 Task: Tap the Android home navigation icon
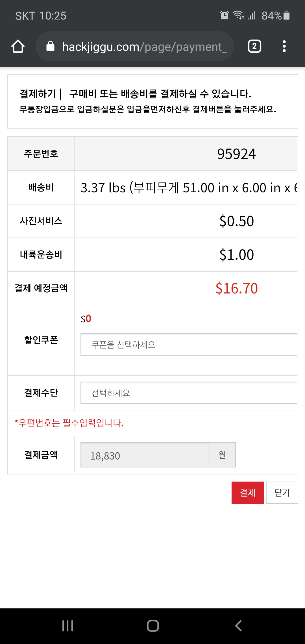(x=153, y=626)
